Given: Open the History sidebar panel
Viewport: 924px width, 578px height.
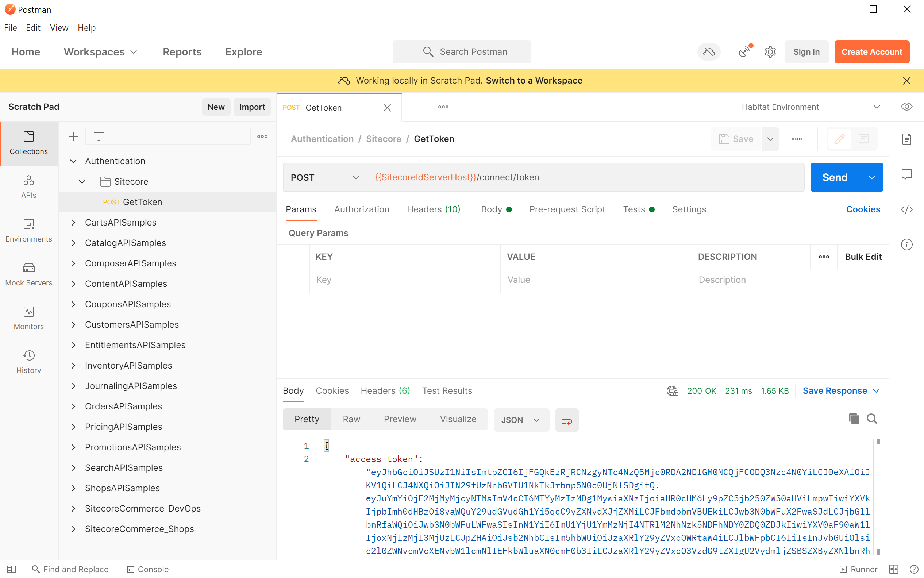Looking at the screenshot, I should coord(29,362).
